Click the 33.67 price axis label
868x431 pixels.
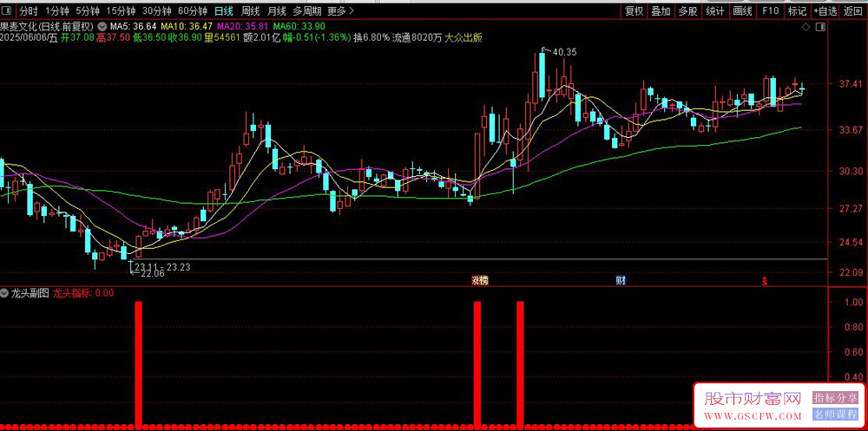tap(851, 130)
